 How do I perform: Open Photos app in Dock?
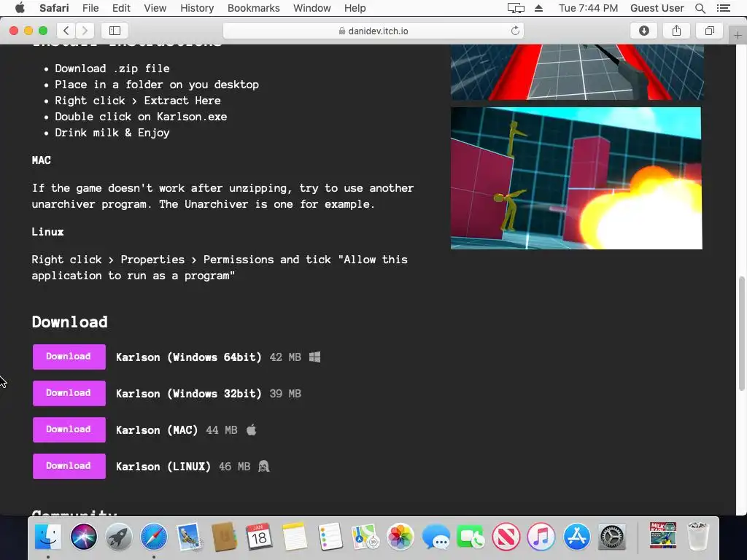click(400, 537)
